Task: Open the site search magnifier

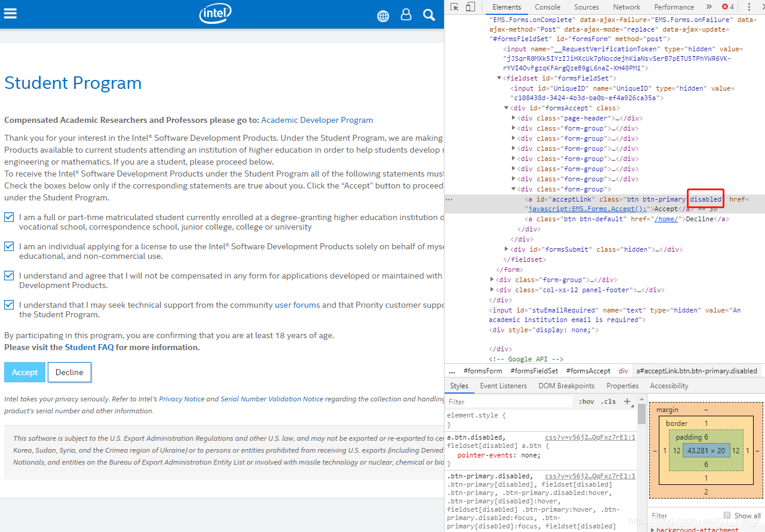Action: pyautogui.click(x=429, y=14)
